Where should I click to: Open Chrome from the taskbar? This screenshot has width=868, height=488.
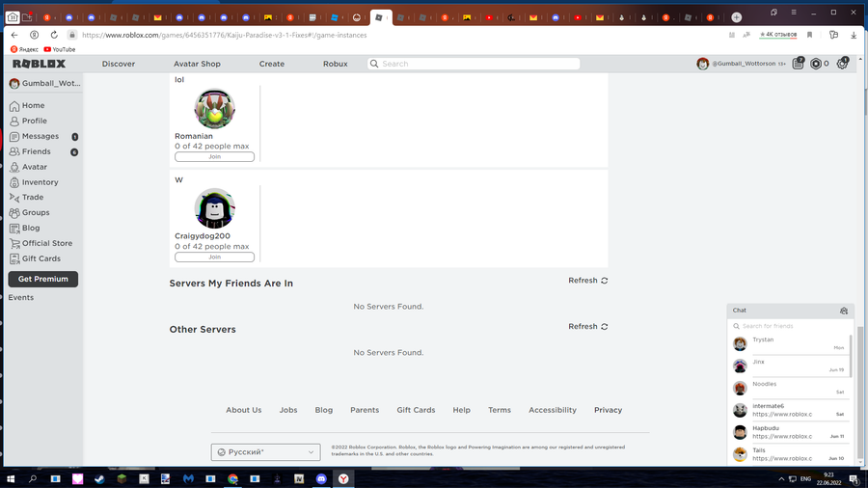[x=232, y=478]
